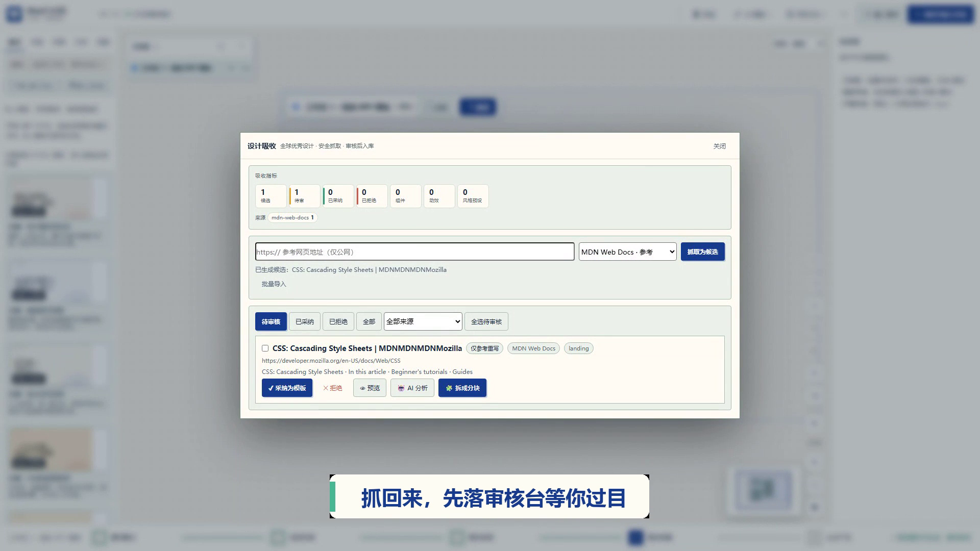Select the 待审 metric card

(304, 196)
